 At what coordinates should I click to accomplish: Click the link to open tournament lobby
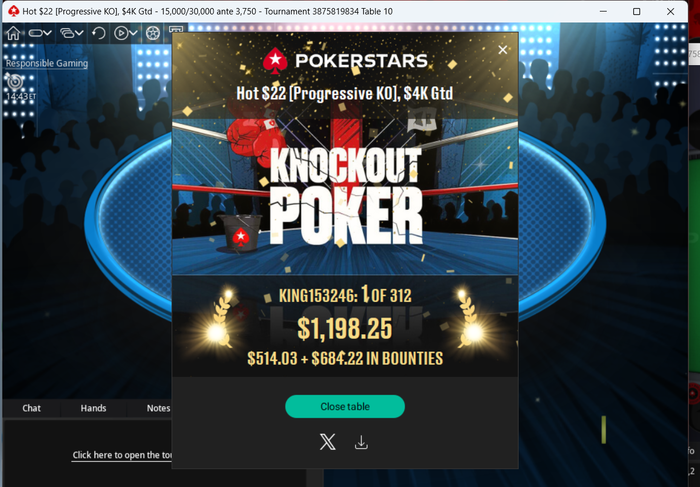[122, 455]
